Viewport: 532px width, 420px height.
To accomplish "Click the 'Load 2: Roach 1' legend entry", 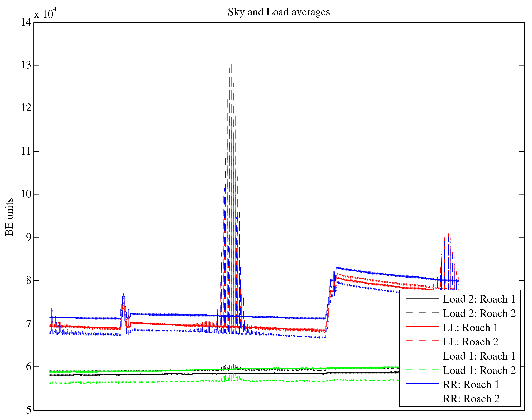I will (x=479, y=299).
